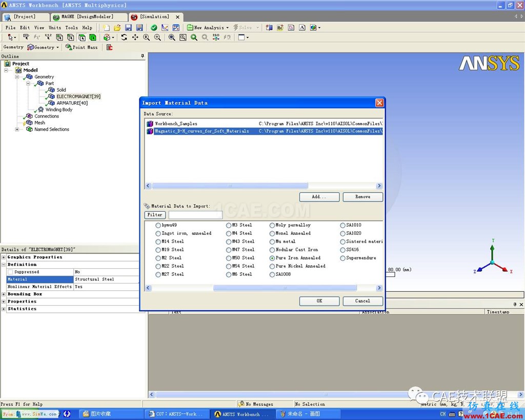Click the first blue save disk icon
525x420 pixels.
[128, 28]
